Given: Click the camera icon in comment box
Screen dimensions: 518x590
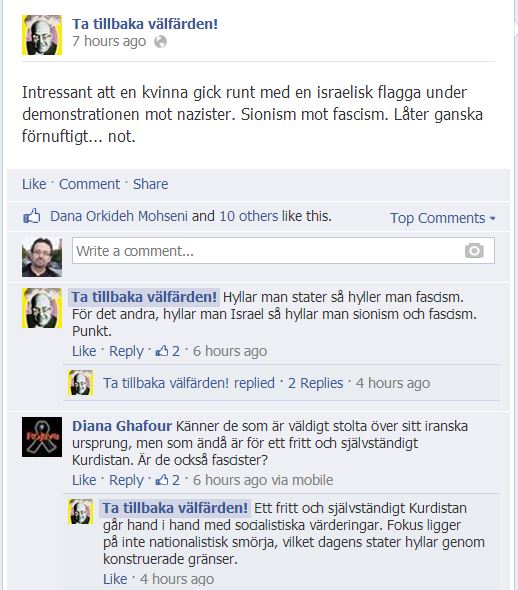Looking at the screenshot, I should (x=474, y=251).
